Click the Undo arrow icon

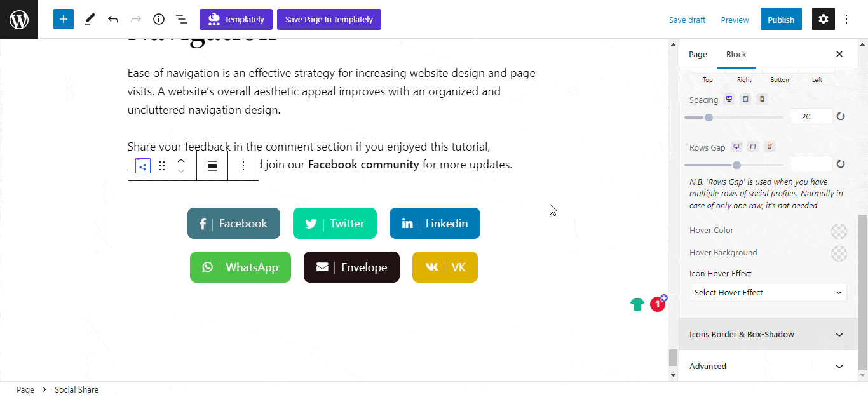(x=113, y=19)
